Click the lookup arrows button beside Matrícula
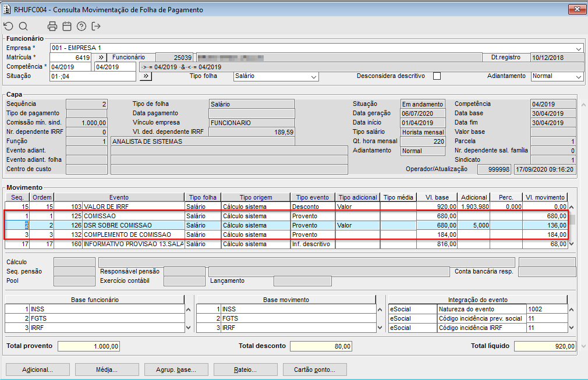The image size is (588, 380). pyautogui.click(x=100, y=58)
